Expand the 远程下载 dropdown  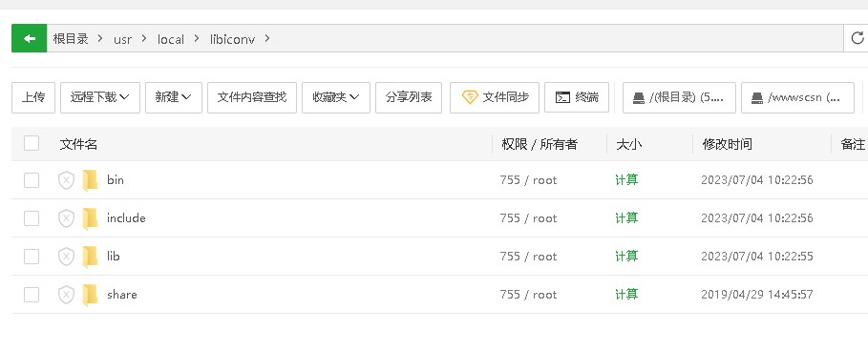tap(100, 98)
